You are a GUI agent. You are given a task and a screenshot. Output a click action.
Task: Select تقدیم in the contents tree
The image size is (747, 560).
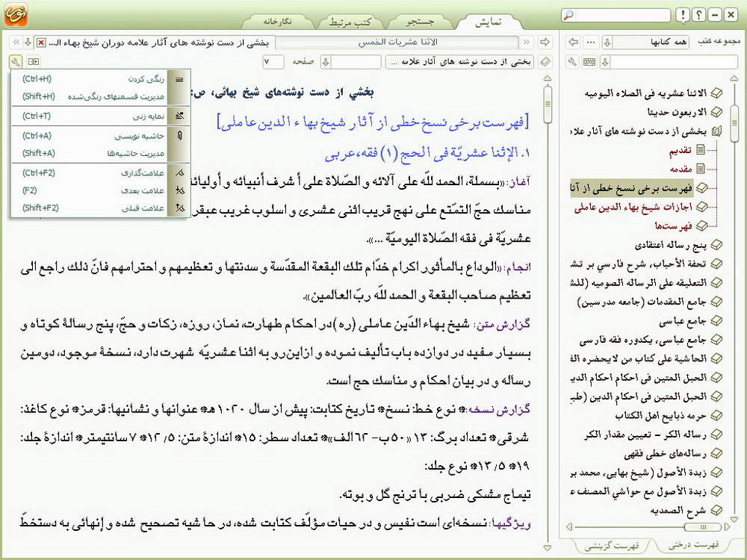(x=680, y=150)
